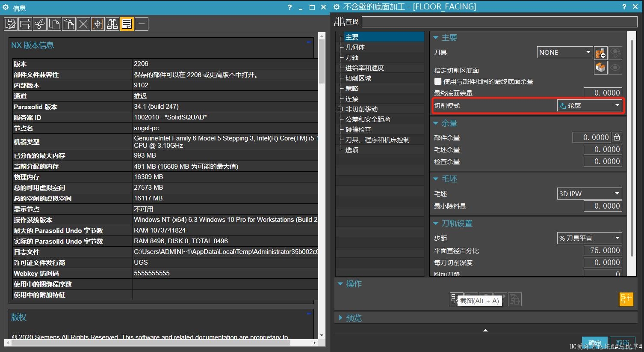Select 选项 in the tree

[x=352, y=150]
